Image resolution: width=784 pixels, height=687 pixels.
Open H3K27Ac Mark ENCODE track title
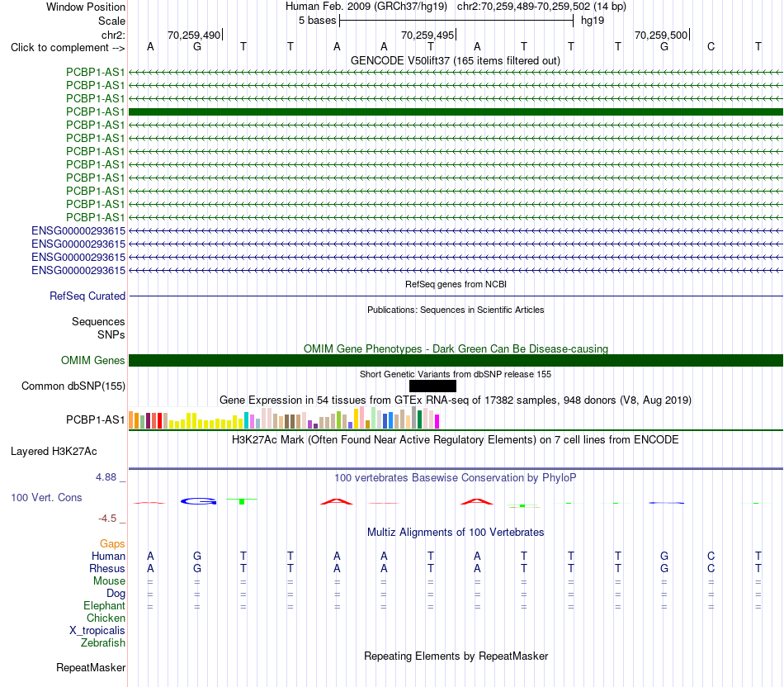tap(456, 440)
